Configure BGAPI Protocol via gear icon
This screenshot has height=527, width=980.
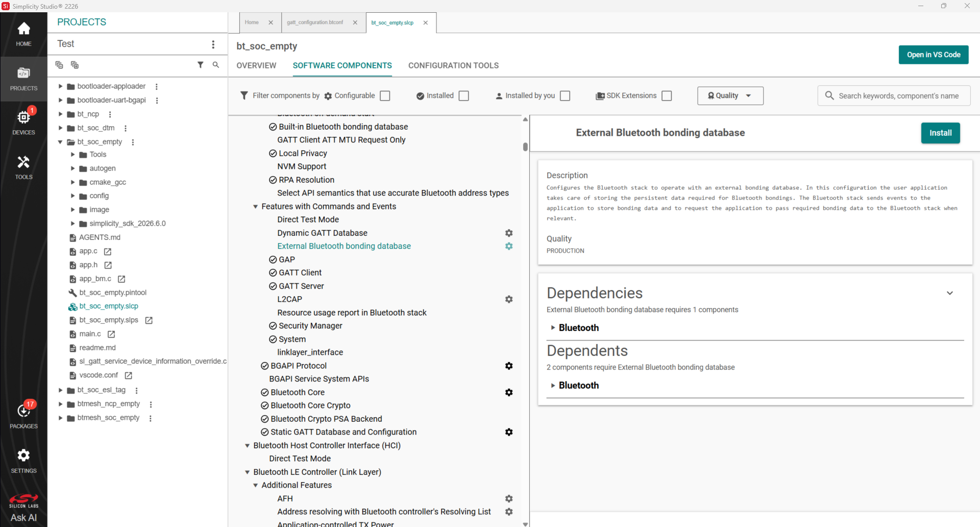click(509, 366)
